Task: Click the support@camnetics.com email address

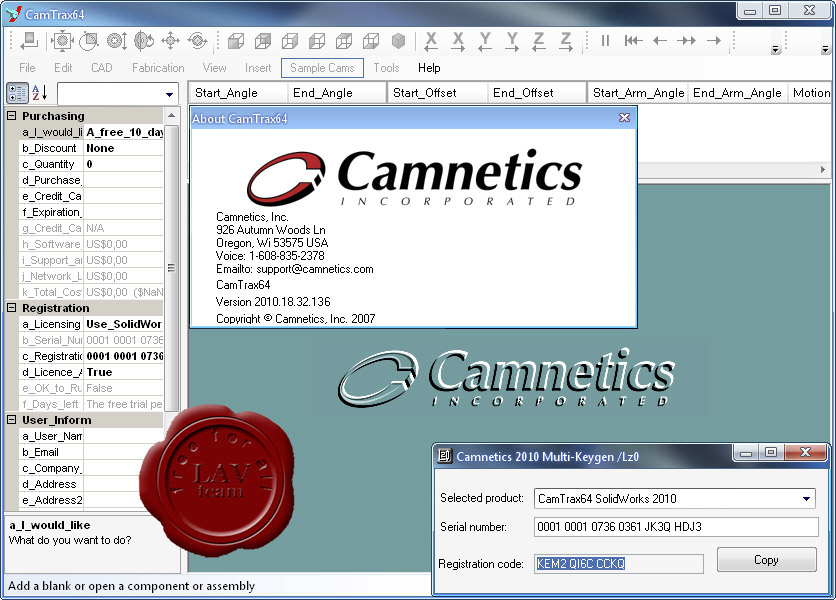Action: click(315, 269)
